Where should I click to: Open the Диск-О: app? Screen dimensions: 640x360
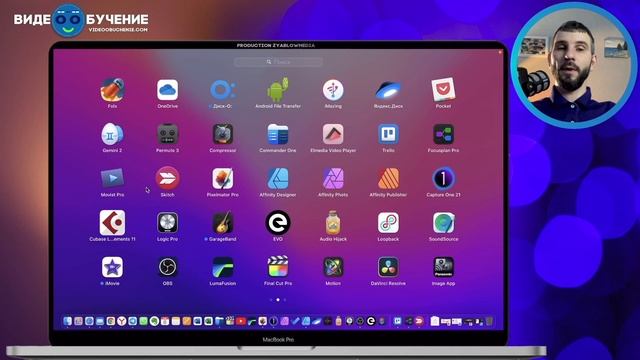pos(223,90)
